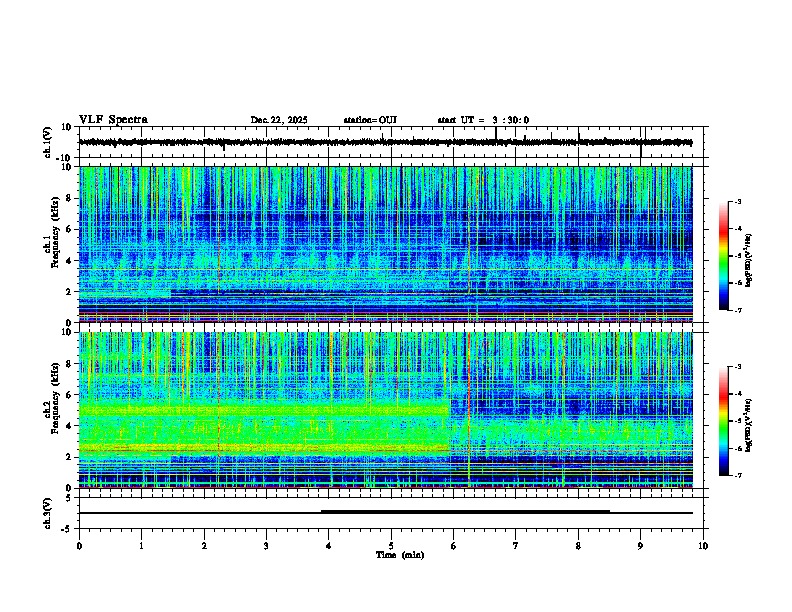The height and width of the screenshot is (612, 792).
Task: Click time axis tick label "0"
Action: (x=79, y=546)
